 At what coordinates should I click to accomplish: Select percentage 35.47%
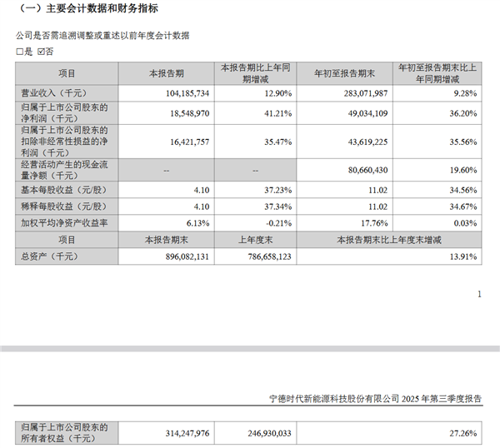(x=277, y=142)
